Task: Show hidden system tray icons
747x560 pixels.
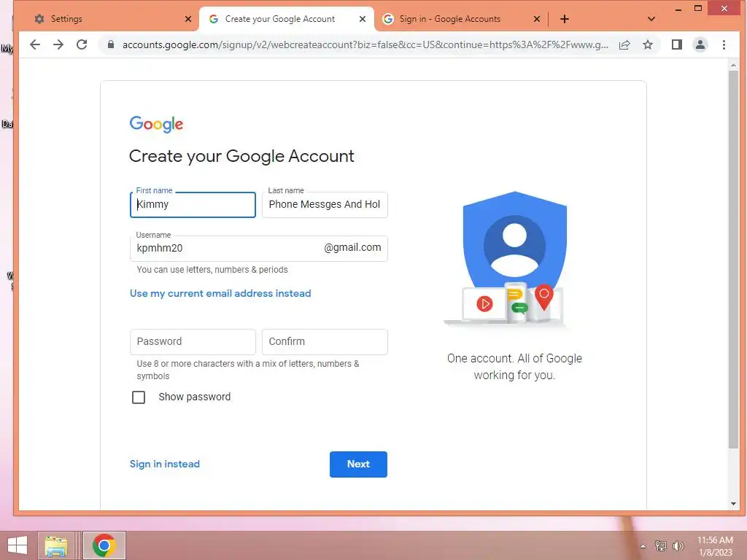Action: point(643,546)
